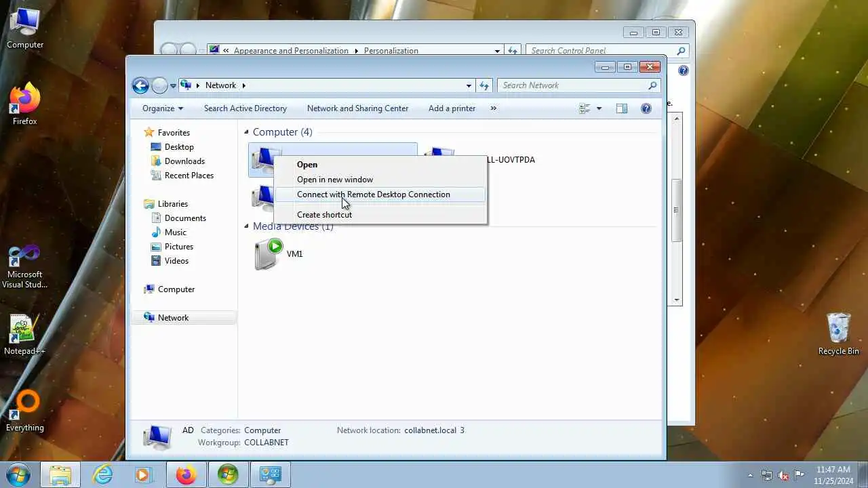Click Personalization in Control Panel breadcrumb

391,51
